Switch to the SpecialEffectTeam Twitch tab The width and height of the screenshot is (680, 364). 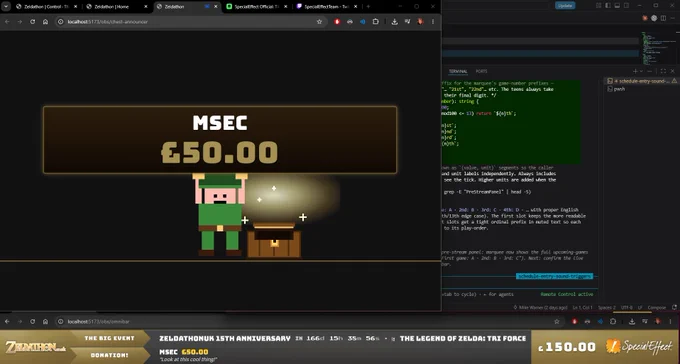click(327, 7)
